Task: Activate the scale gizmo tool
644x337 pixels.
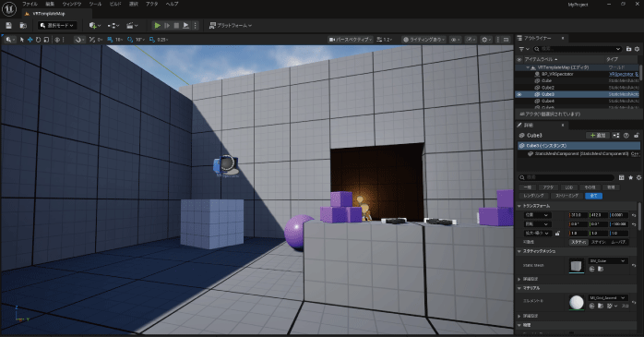Action: [x=46, y=40]
